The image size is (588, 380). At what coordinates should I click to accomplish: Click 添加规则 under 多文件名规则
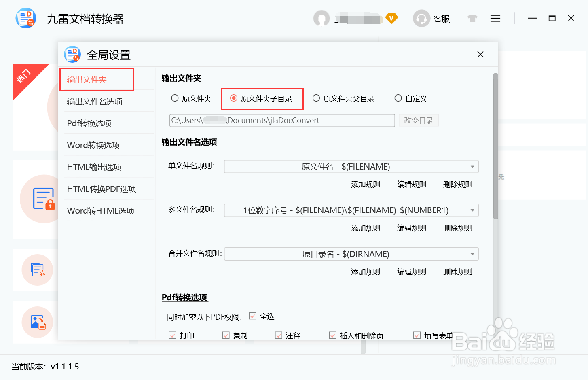[366, 228]
